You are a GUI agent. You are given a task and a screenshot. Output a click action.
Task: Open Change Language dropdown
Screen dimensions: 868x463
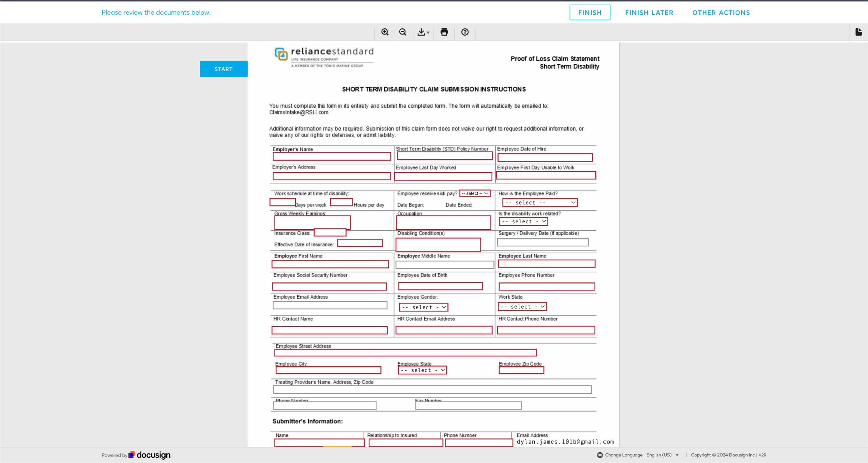point(642,455)
